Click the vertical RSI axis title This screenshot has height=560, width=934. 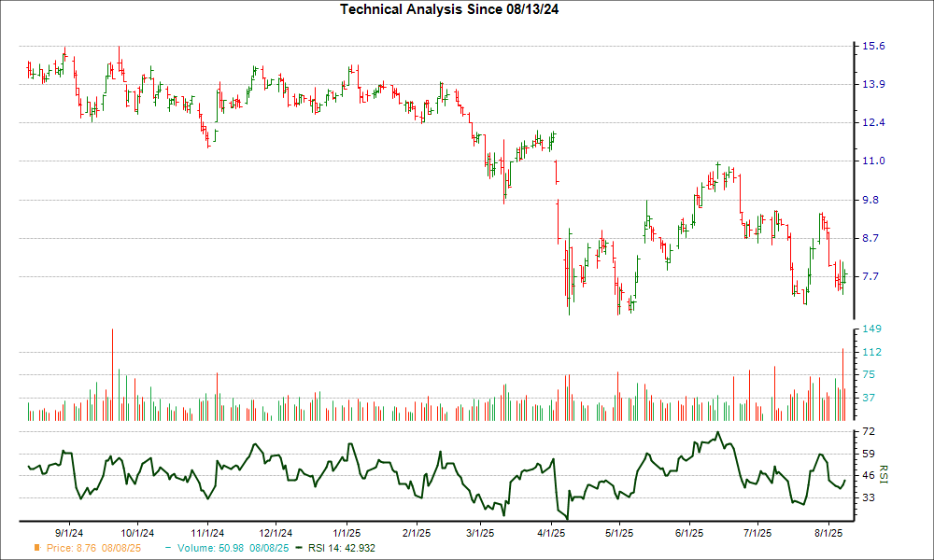pos(883,474)
